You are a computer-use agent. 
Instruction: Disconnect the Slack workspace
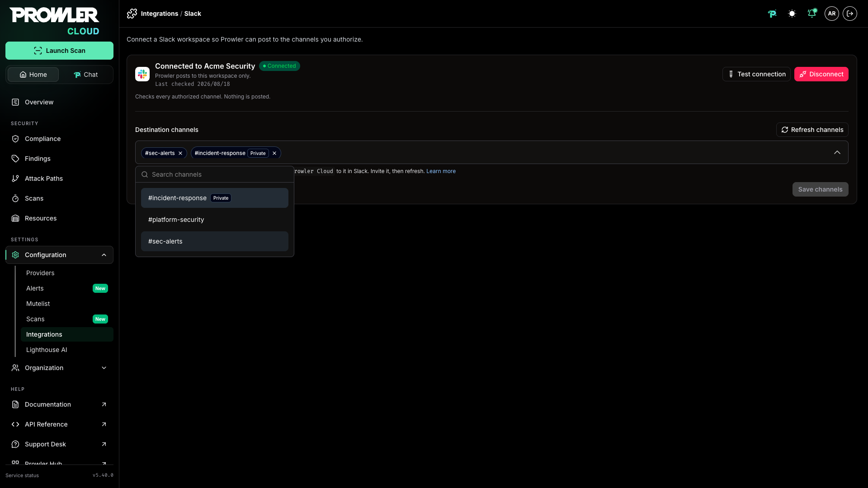click(x=821, y=74)
